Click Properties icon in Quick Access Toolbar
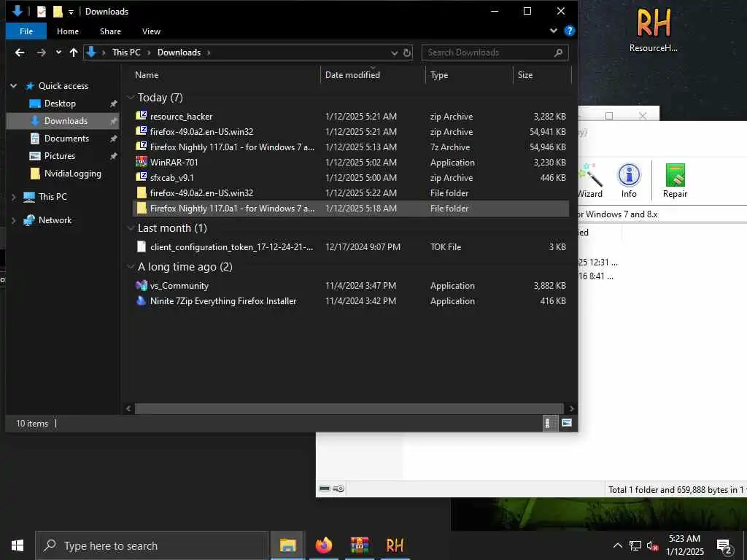The image size is (747, 560). pyautogui.click(x=42, y=12)
